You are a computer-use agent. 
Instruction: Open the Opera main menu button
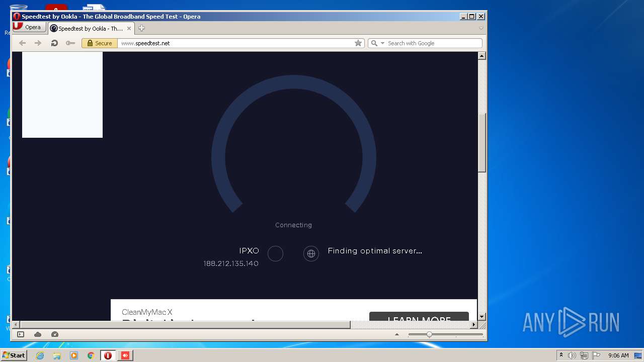[30, 28]
